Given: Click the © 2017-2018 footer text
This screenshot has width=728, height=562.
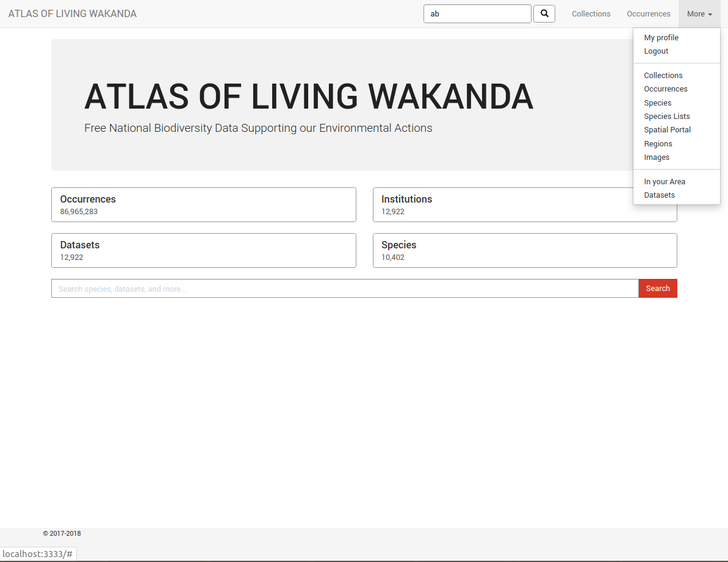Looking at the screenshot, I should pos(62,533).
